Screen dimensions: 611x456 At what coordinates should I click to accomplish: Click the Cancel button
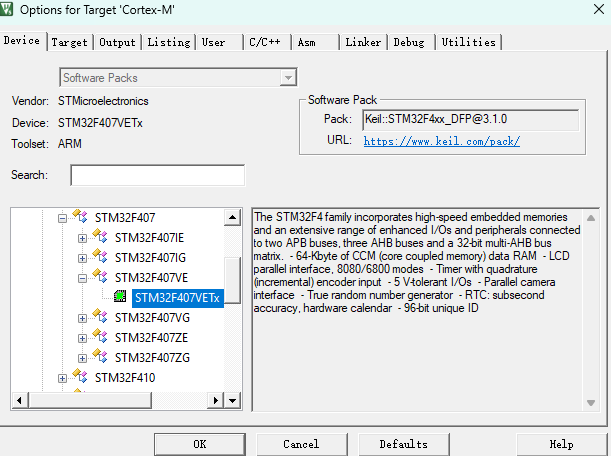(x=301, y=444)
